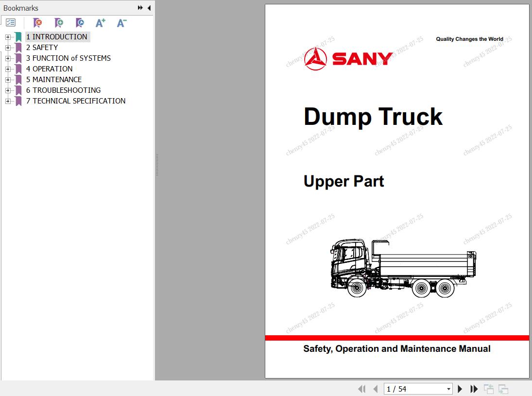
Task: Click the previous view icon
Action: (x=489, y=389)
